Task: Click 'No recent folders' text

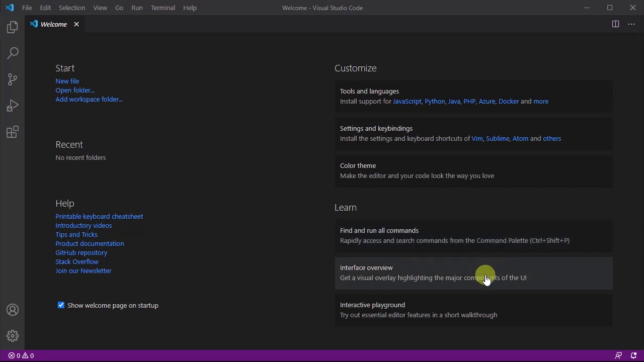Action: 80,157
